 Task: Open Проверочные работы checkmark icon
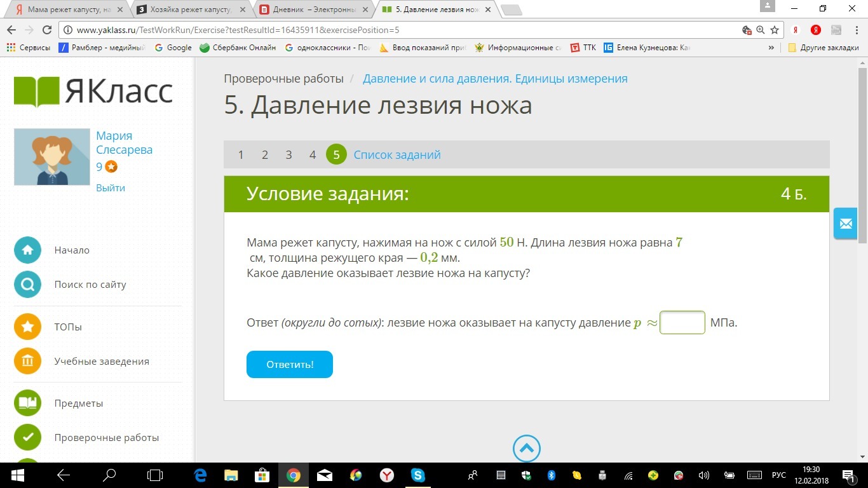(27, 438)
